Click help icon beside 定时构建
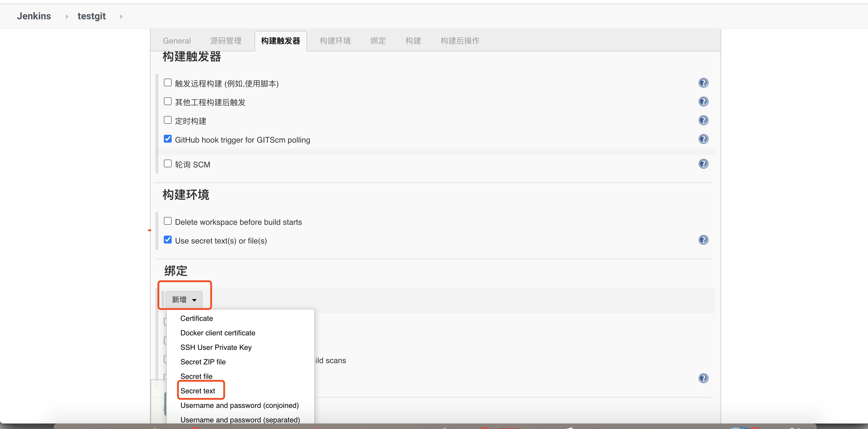Viewport: 868px width, 429px height. 703,120
